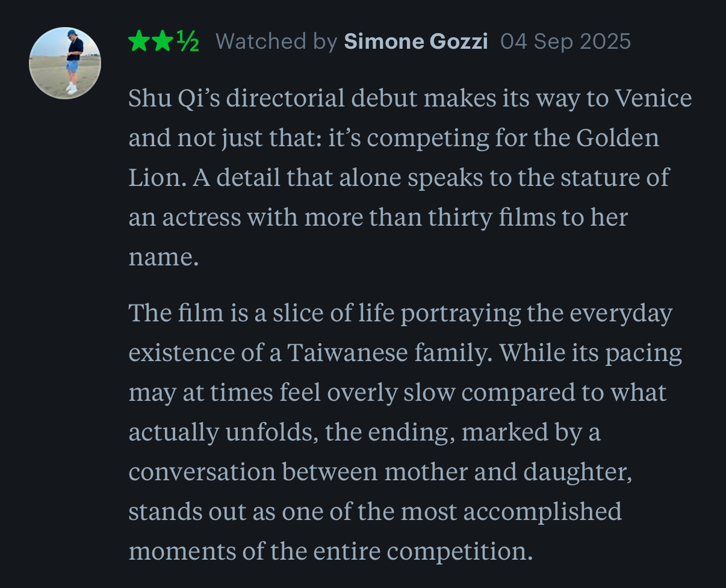The height and width of the screenshot is (588, 726).
Task: Click the lone word "name." ending the first paragraph
Action: point(164,258)
